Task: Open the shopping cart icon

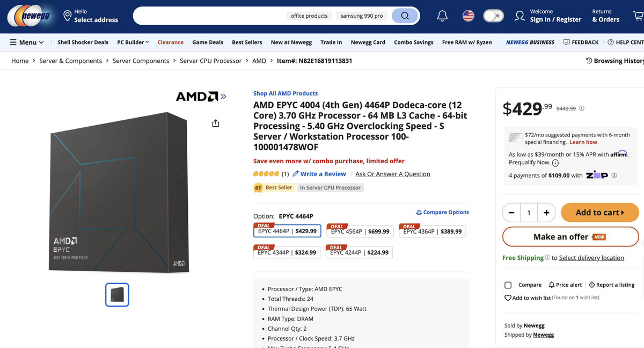Action: 638,16
